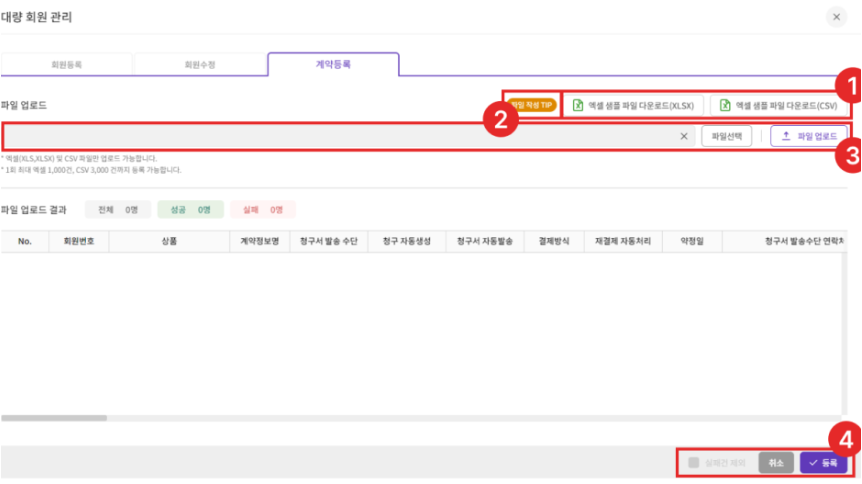
Task: Click the file path input field
Action: [350, 136]
